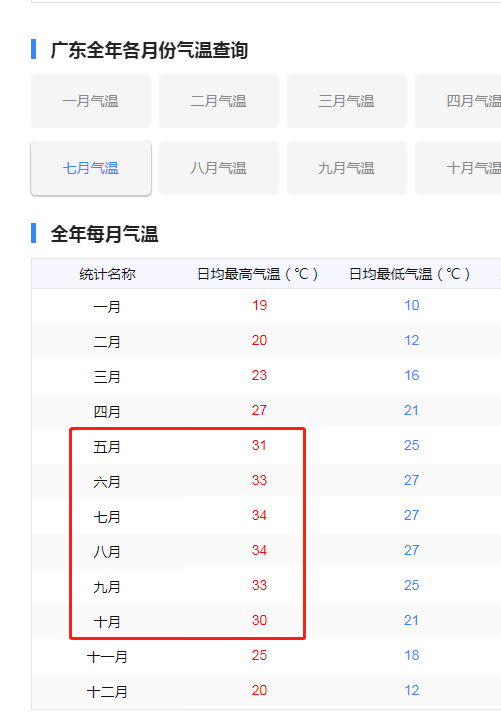Viewport: 501px width, 715px height.
Task: Click the 日均最低气温 column header
Action: tap(409, 274)
